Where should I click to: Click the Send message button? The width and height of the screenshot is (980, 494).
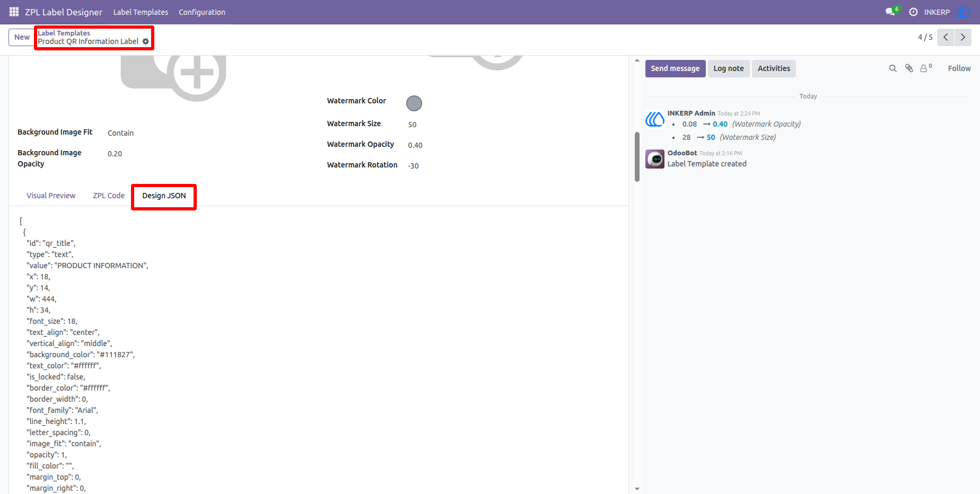click(x=675, y=68)
